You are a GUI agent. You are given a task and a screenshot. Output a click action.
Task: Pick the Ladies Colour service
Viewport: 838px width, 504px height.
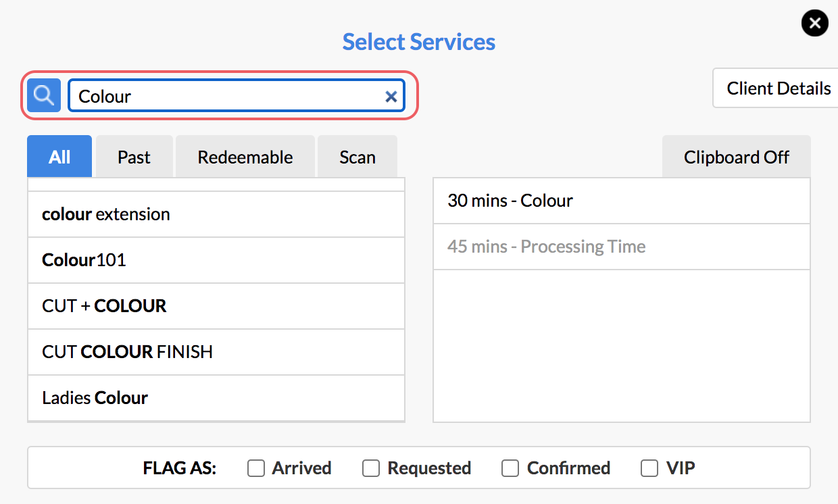coord(216,398)
